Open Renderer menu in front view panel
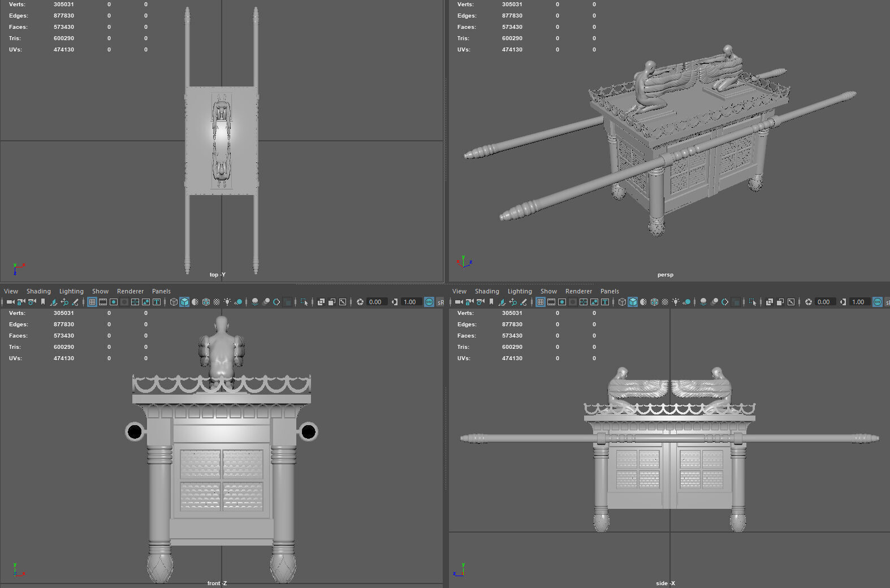This screenshot has width=890, height=588. [x=130, y=291]
